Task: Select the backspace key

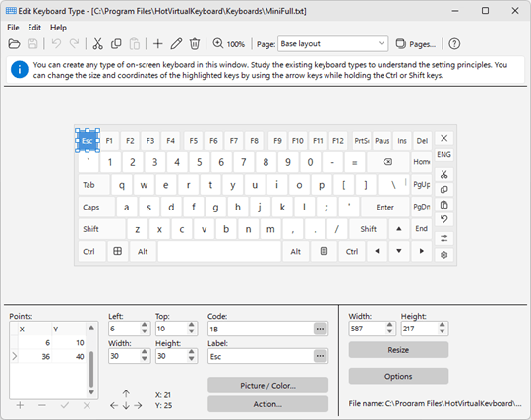Action: pos(387,162)
